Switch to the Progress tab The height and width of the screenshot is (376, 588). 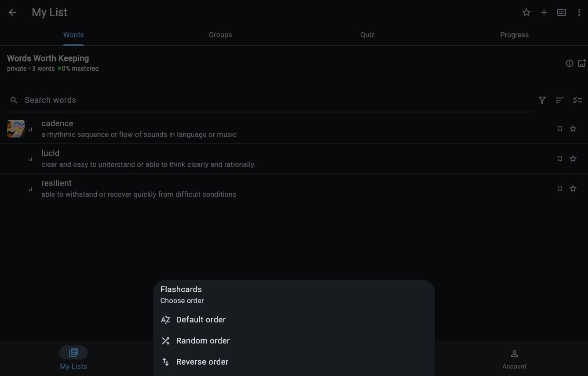pos(514,35)
